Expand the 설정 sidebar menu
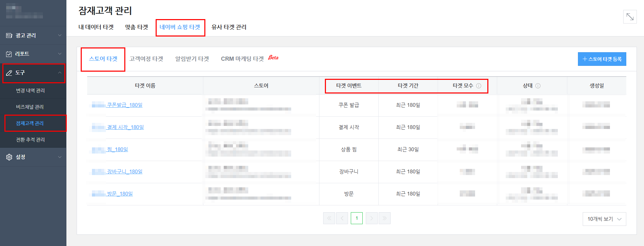Screen dimensions: 644x246 [x=60, y=157]
